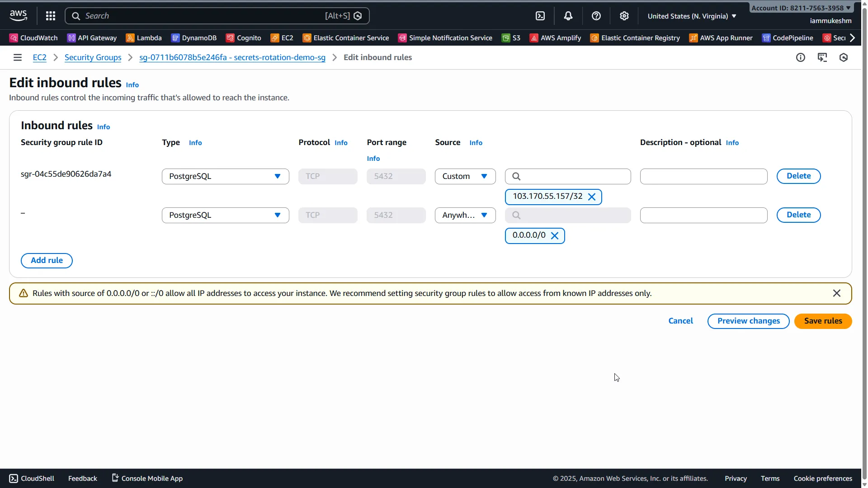Open the settings gear icon
The image size is (868, 488).
point(624,15)
